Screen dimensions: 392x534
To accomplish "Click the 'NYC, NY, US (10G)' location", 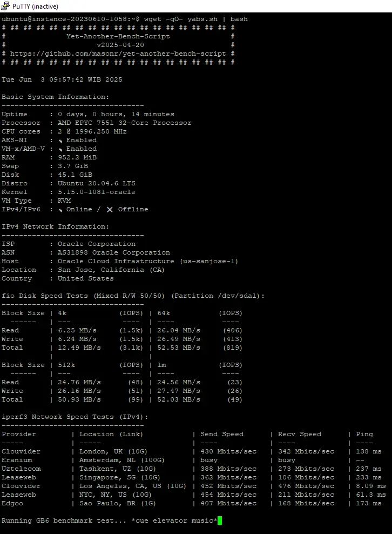I will [116, 495].
